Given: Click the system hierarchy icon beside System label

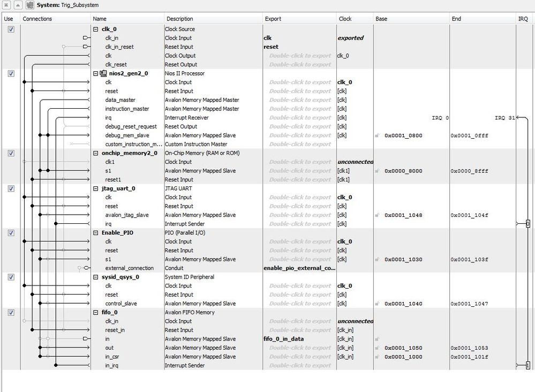Looking at the screenshot, I should pos(30,5).
